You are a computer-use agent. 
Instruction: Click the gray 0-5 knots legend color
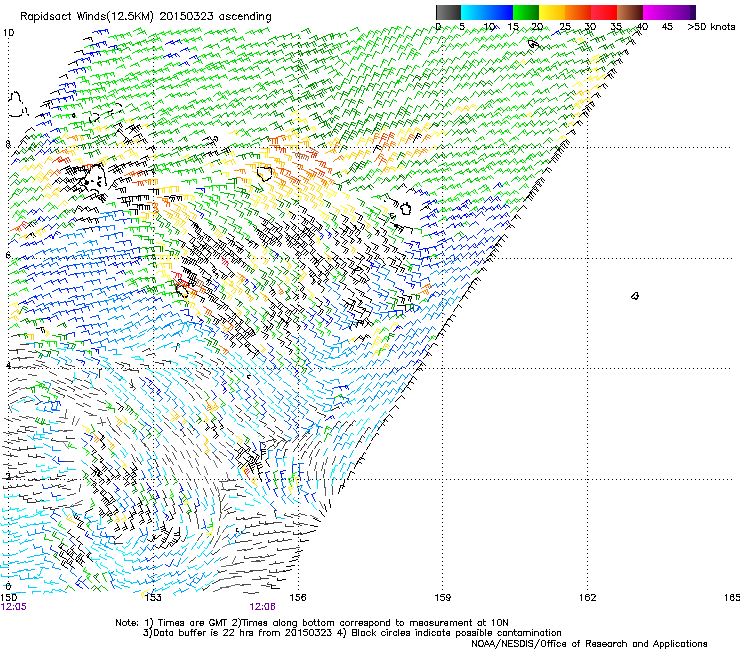(x=448, y=12)
